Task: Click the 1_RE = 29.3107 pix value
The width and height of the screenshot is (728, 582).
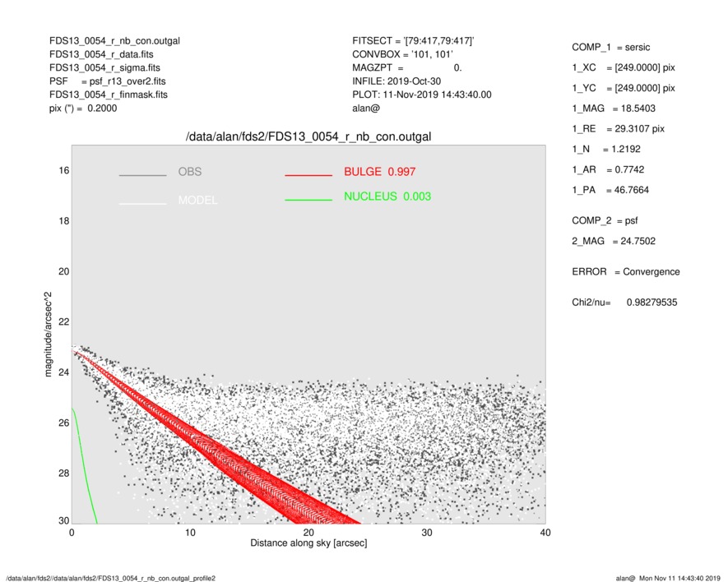Action: point(619,129)
